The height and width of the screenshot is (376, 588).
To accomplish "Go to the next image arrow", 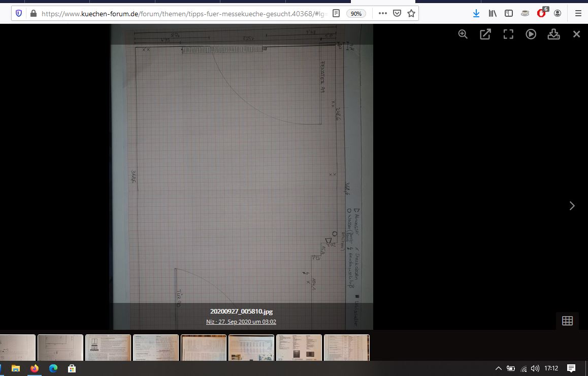I will click(x=572, y=206).
